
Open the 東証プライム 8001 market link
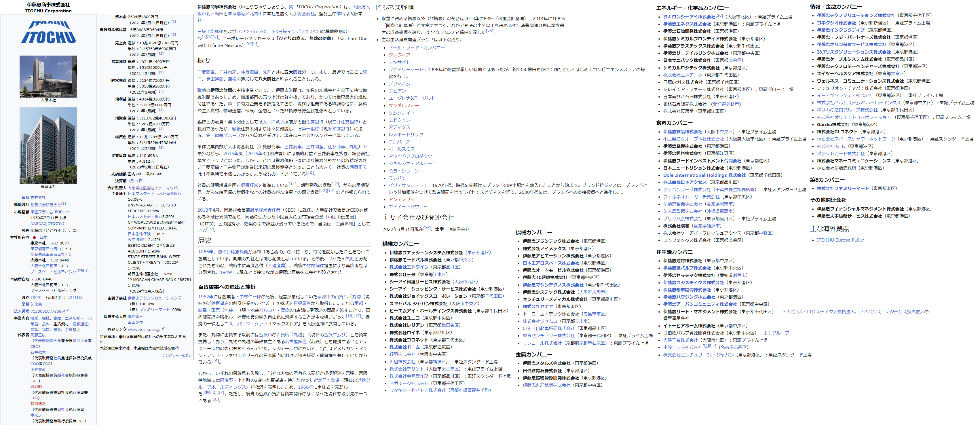[x=48, y=212]
